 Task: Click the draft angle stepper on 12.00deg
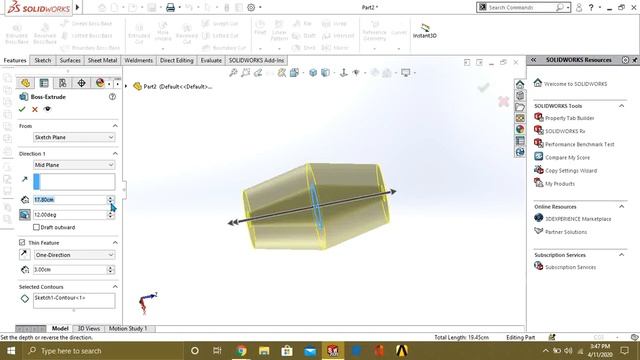tap(110, 215)
